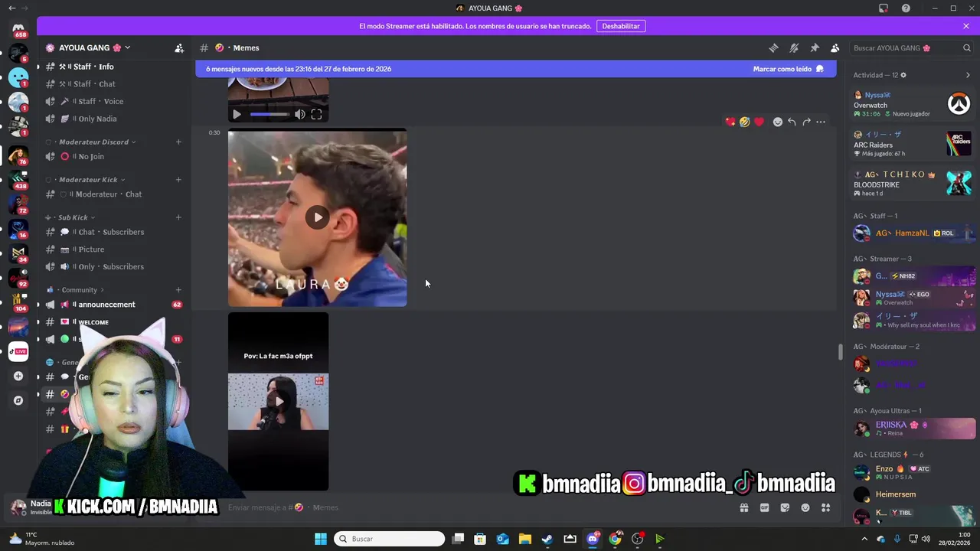
Task: Open the Threads icon in channel header
Action: [x=773, y=47]
